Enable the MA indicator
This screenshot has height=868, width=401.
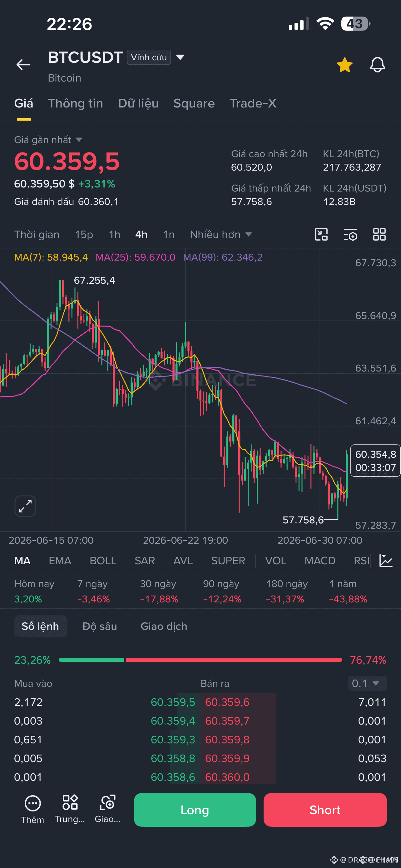coord(22,561)
